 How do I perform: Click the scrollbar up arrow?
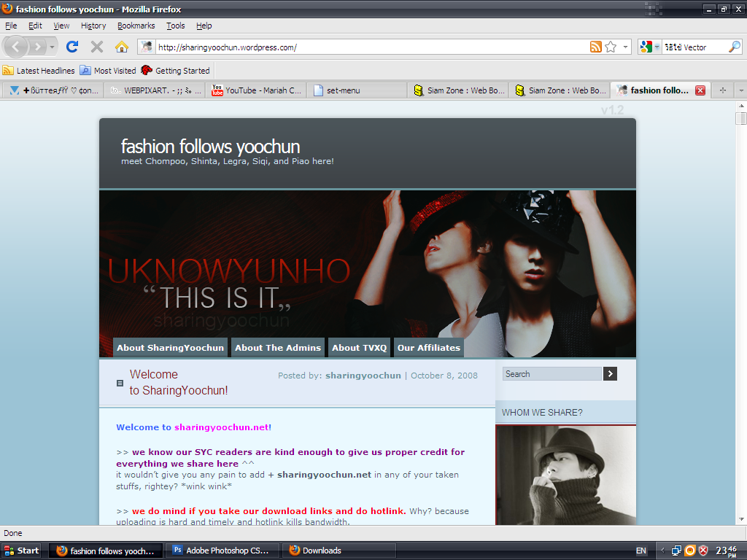(741, 106)
